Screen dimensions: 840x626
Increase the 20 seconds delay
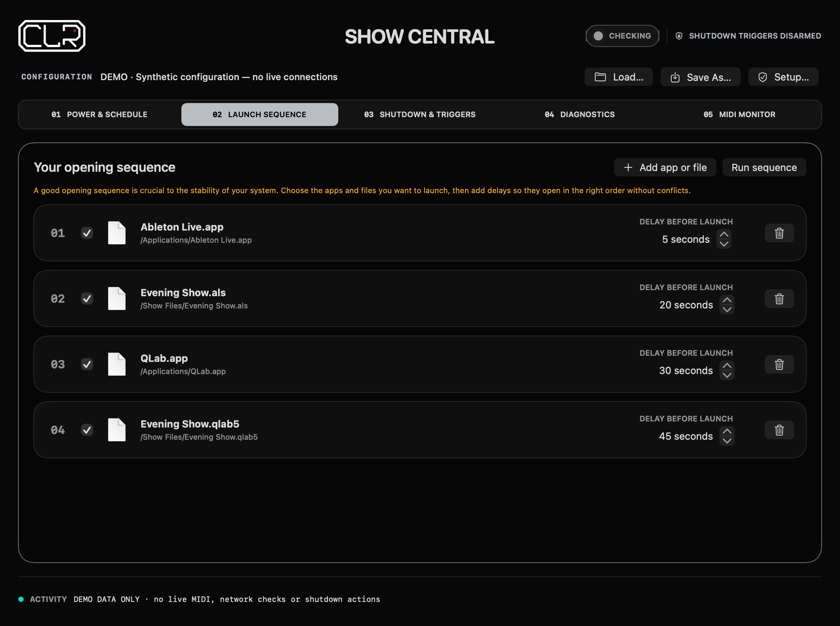coord(727,300)
